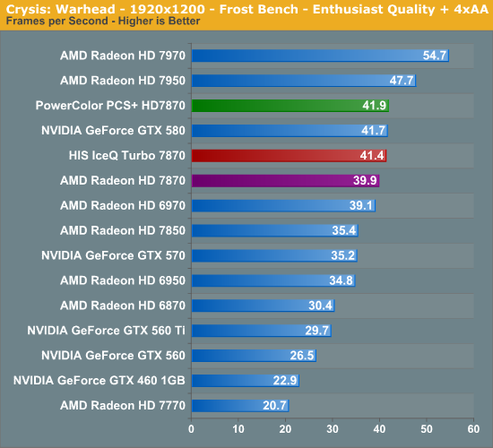The height and width of the screenshot is (448, 493).
Task: Click the x-axis tick label 20
Action: tap(285, 429)
